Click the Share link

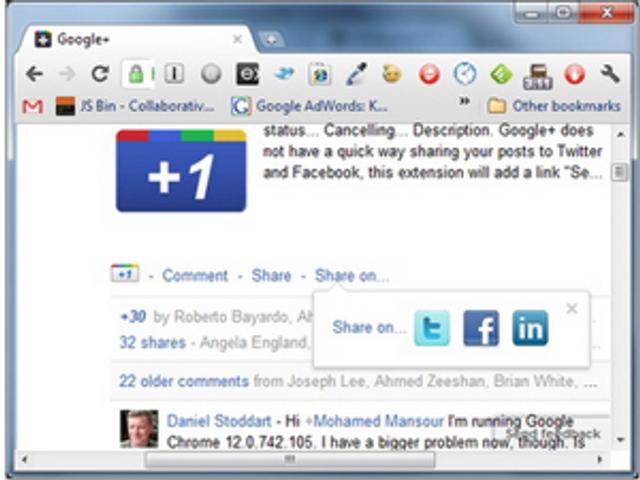coord(271,276)
